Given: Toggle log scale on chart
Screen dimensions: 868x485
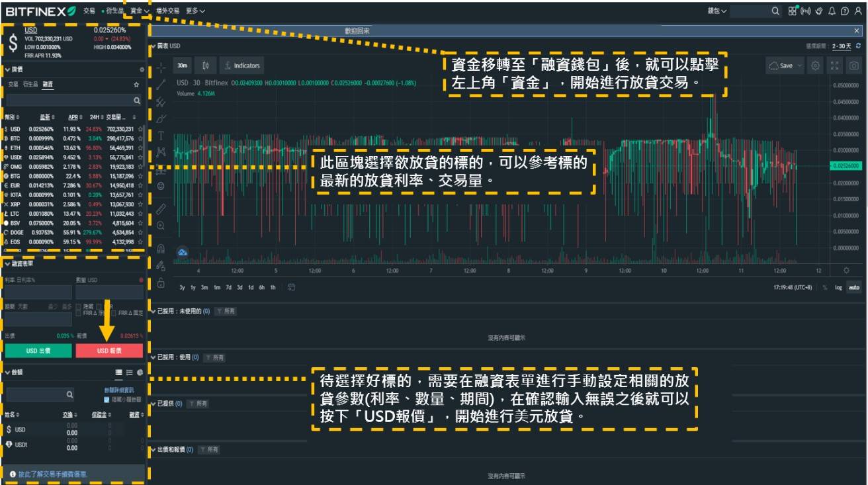Looking at the screenshot, I should pyautogui.click(x=839, y=288).
